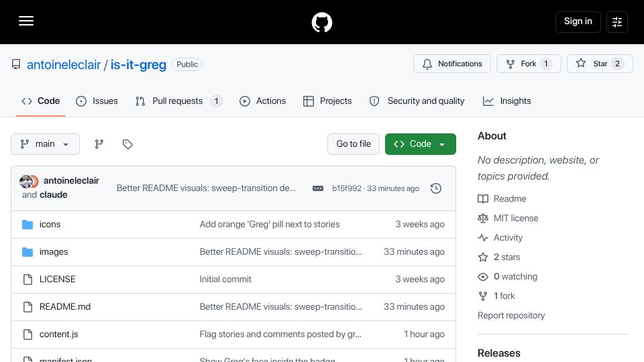Screen dimensions: 644x362
Task: Click the content.js file icon
Action: coord(28,335)
